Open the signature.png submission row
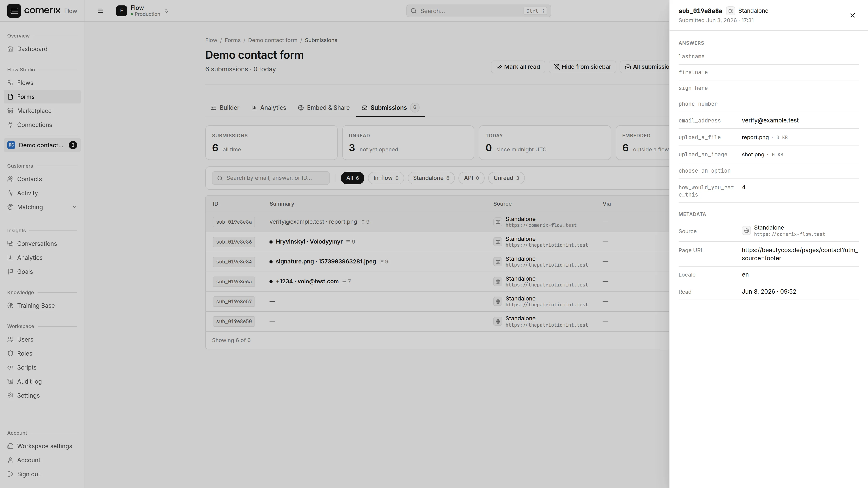The width and height of the screenshot is (868, 488). coord(437,262)
